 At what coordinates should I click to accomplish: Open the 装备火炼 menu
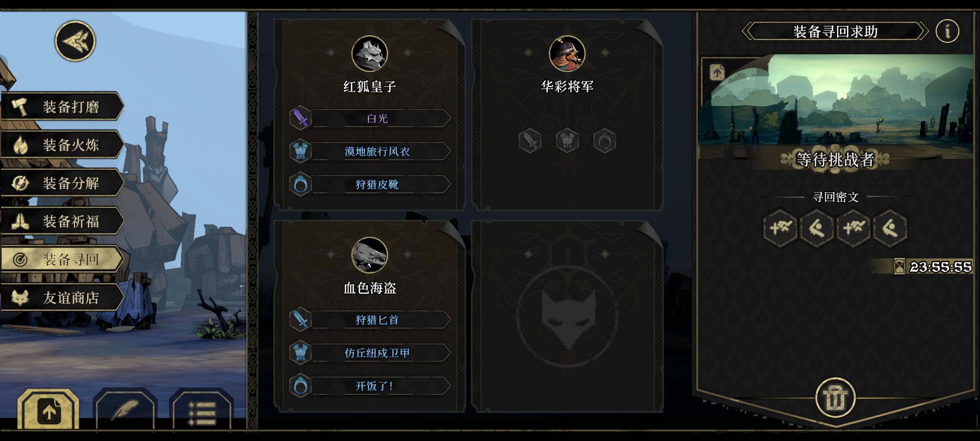[62, 145]
